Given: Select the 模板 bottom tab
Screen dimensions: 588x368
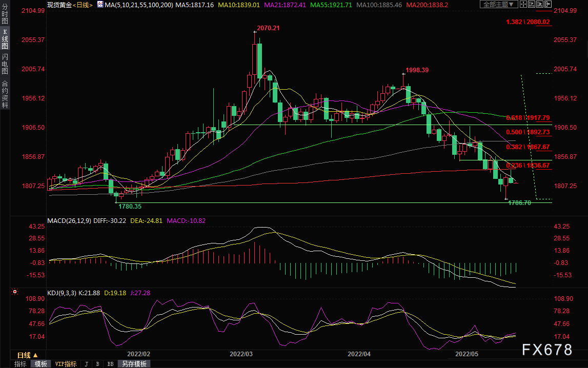Looking at the screenshot, I should click(x=40, y=364).
